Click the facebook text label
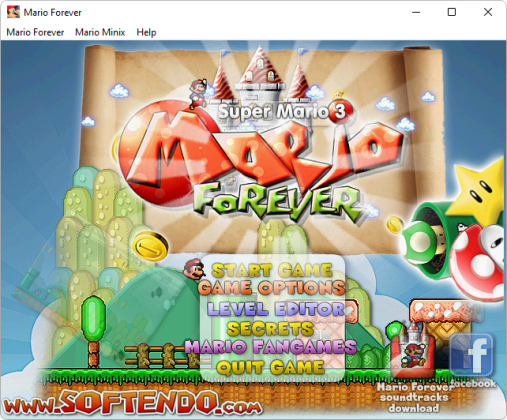Screen dimensions: 507x420 tap(473, 384)
